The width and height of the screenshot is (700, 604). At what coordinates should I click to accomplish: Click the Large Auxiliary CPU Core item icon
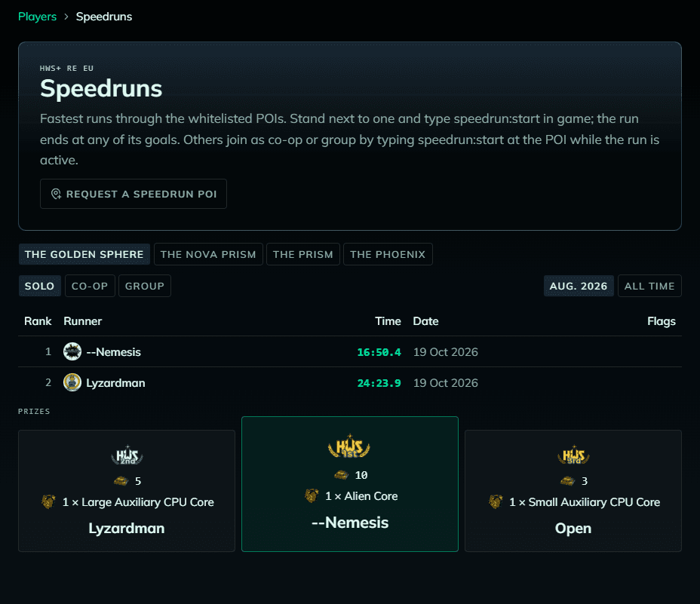(49, 501)
